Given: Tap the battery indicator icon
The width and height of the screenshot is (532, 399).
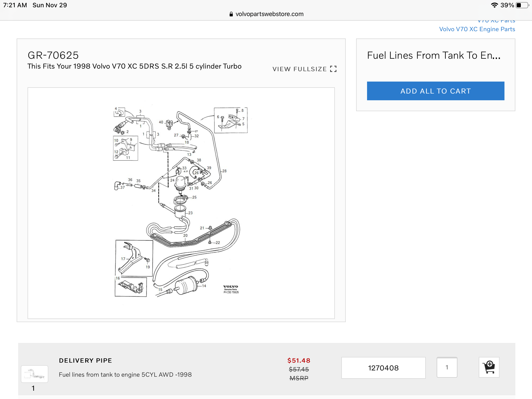Looking at the screenshot, I should 522,5.
